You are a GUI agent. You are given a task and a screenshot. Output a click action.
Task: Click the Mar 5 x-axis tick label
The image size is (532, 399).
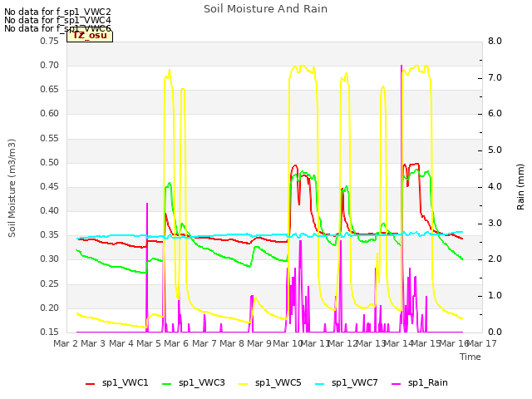(149, 343)
